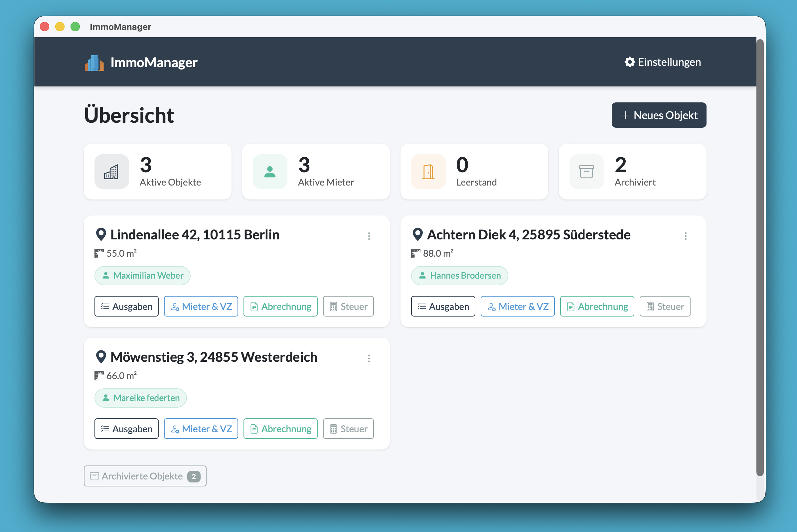
Task: Click the archive icon in Archivierte Objekte button
Action: pos(94,476)
